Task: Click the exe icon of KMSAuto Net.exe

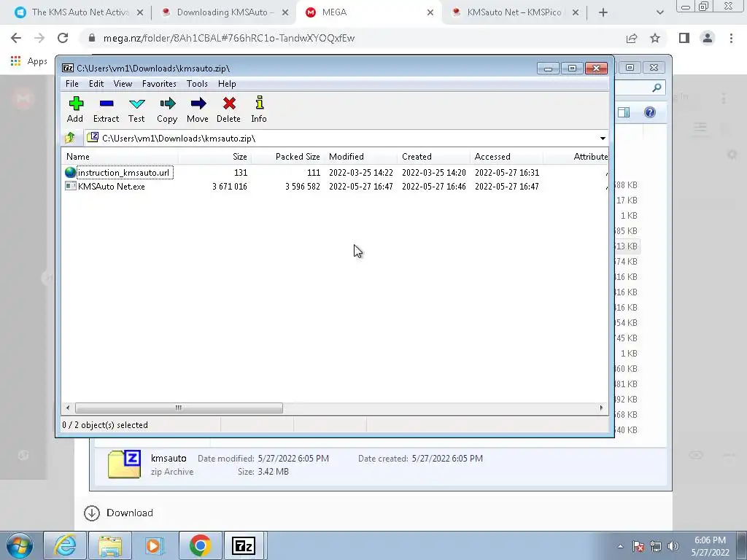Action: (x=71, y=186)
